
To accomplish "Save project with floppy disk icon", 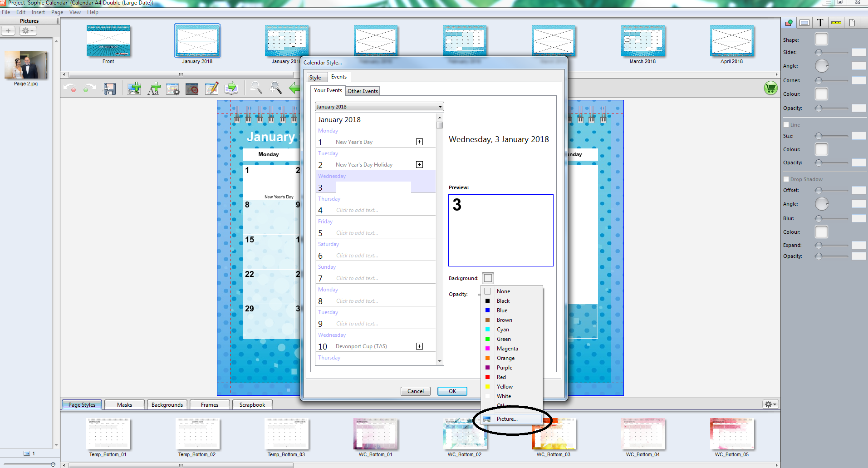I will click(109, 89).
